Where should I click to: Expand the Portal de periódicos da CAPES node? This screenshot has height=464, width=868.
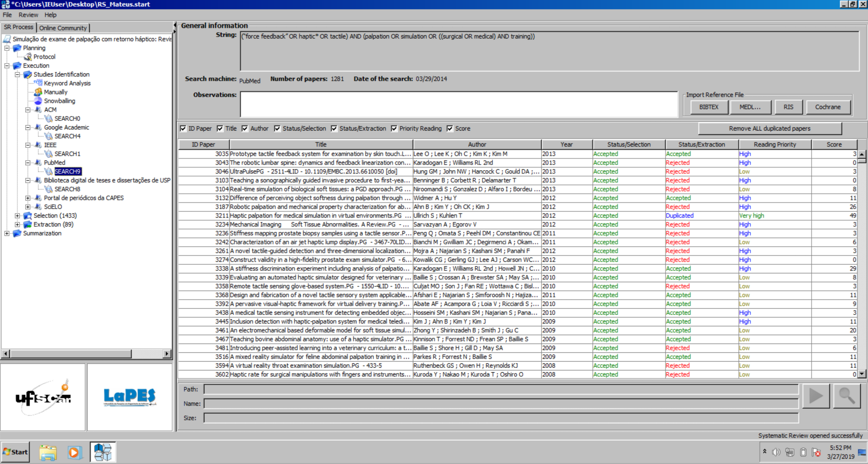pos(28,198)
